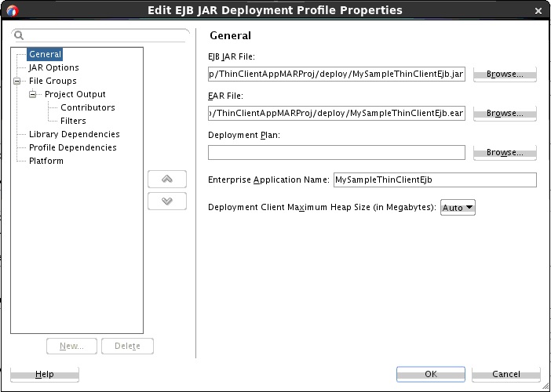
Task: Click the resize grip at dialog corner
Action: tap(545, 386)
